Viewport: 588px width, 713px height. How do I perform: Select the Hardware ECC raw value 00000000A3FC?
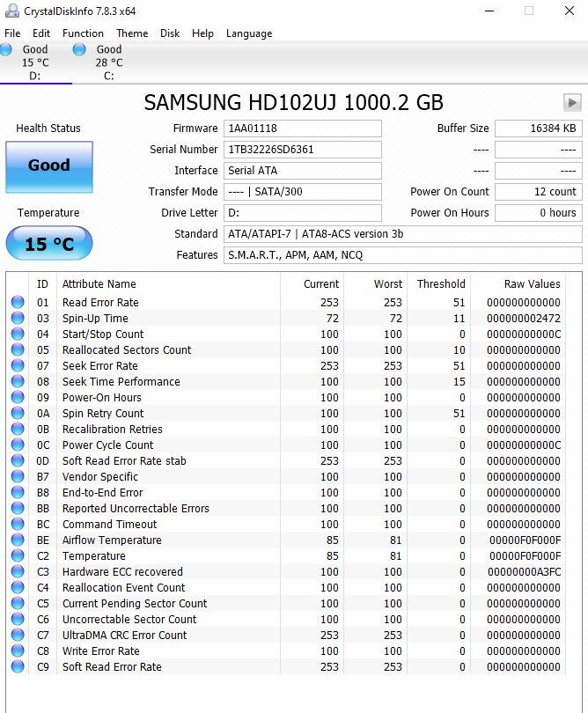click(x=524, y=571)
